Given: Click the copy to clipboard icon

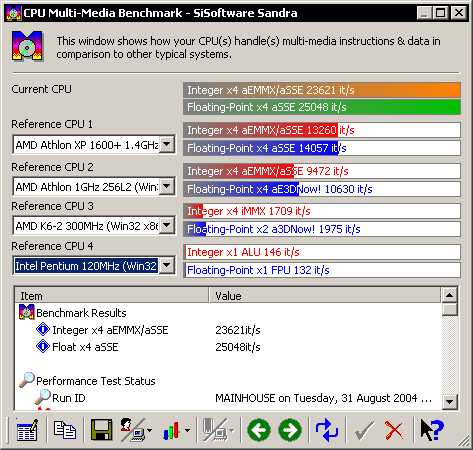Looking at the screenshot, I should pyautogui.click(x=65, y=430).
